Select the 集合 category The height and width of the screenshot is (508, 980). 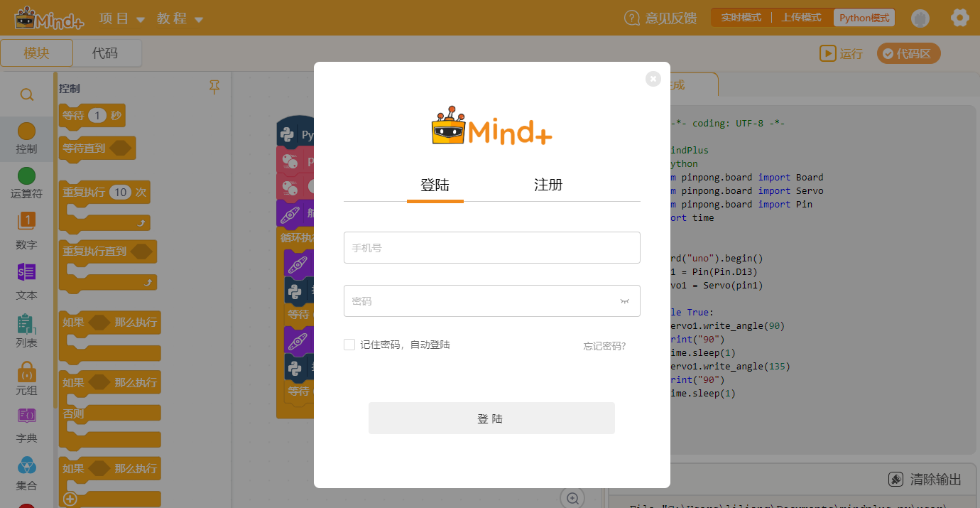[26, 474]
